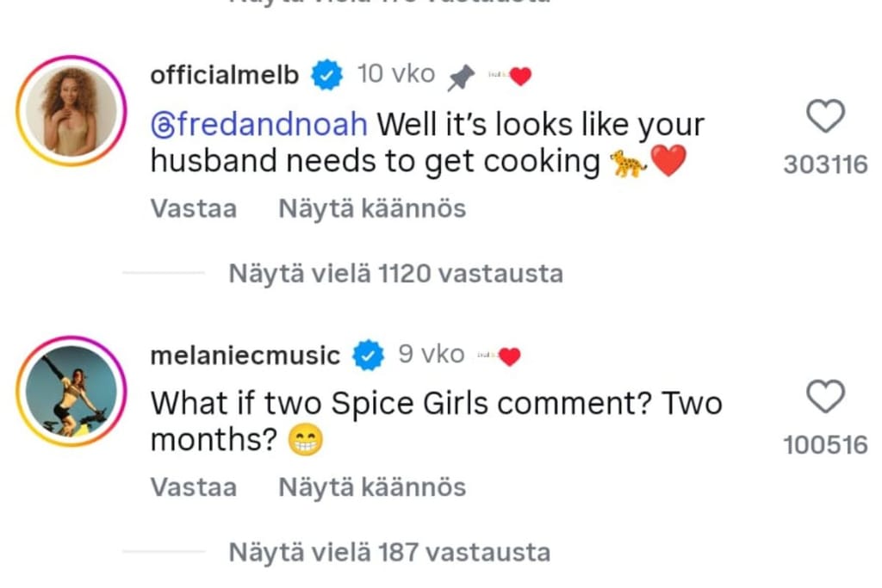The height and width of the screenshot is (588, 882).
Task: Open likers list via 303116 count
Action: (825, 165)
